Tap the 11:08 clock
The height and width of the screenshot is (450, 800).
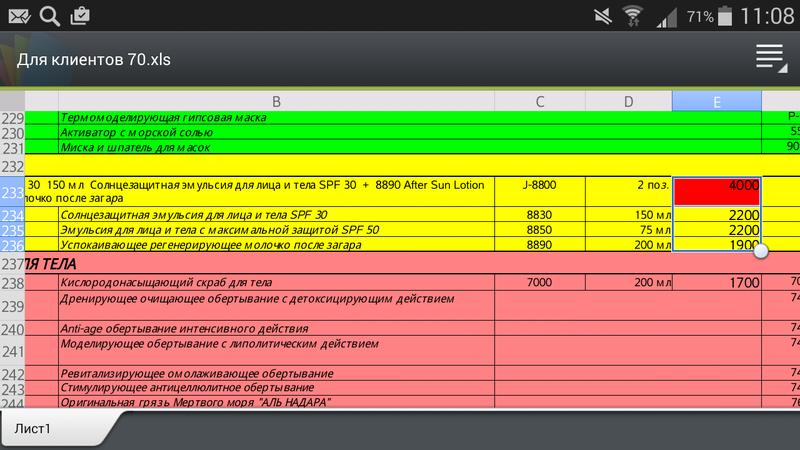pos(767,16)
